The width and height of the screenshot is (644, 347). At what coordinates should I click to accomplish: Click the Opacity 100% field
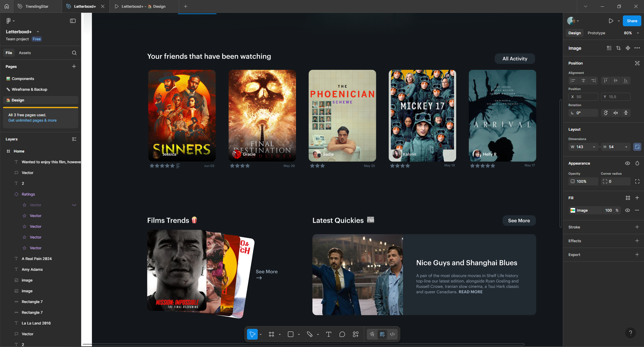(x=583, y=181)
